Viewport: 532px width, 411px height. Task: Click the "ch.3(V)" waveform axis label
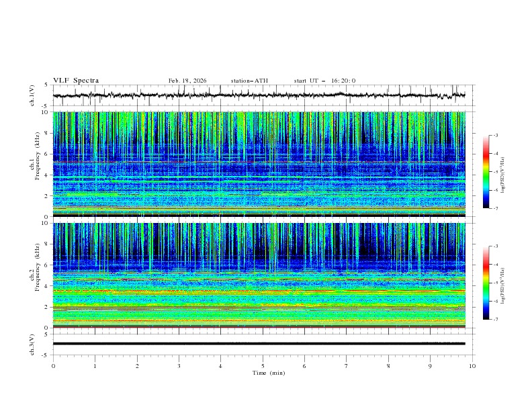pyautogui.click(x=32, y=345)
